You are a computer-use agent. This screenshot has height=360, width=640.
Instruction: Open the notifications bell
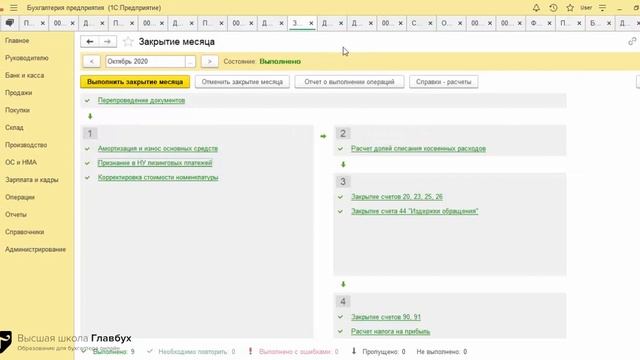[x=536, y=8]
